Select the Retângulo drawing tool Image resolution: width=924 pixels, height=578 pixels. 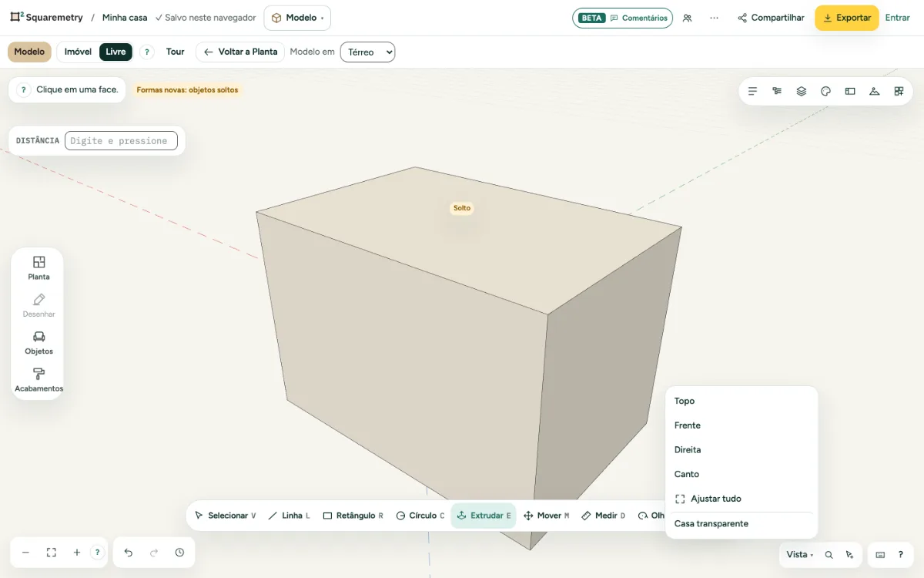(x=353, y=516)
